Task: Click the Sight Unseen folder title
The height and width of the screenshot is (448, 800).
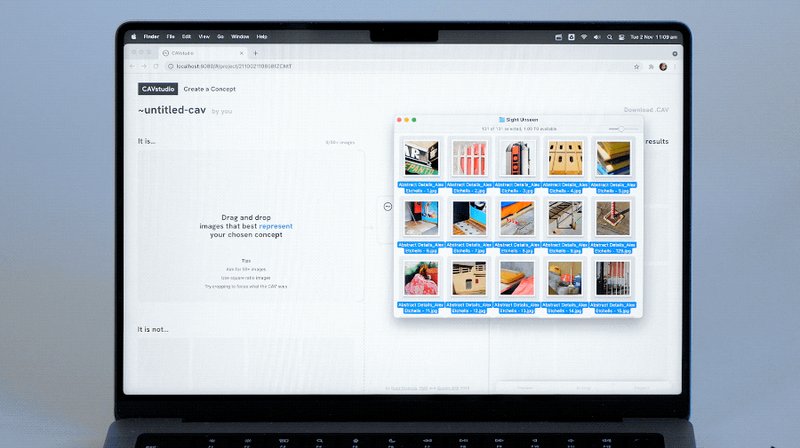Action: point(518,120)
